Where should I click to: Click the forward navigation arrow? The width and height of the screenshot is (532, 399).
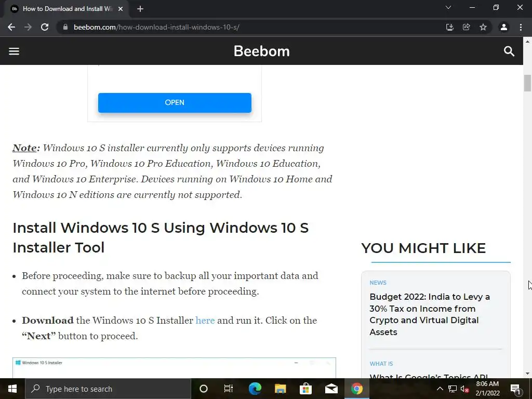point(28,27)
